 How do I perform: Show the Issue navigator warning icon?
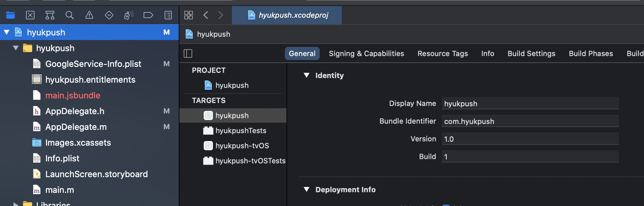89,15
